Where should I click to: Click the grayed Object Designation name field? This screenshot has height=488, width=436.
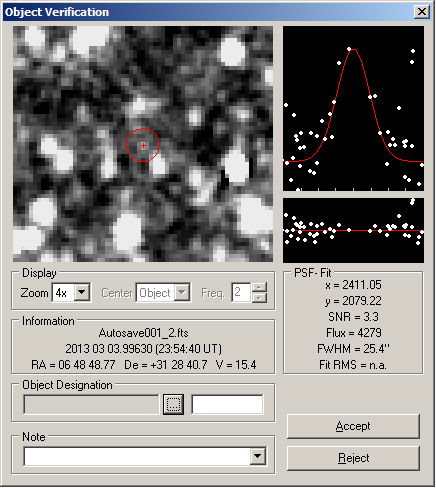[91, 405]
